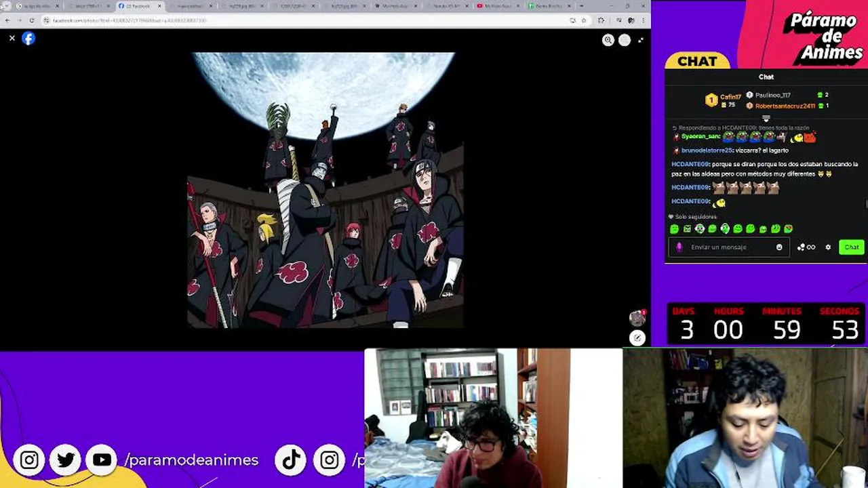Viewport: 868px width, 488px height.
Task: Click the TikTok icon in bottom banner
Action: coord(291,460)
